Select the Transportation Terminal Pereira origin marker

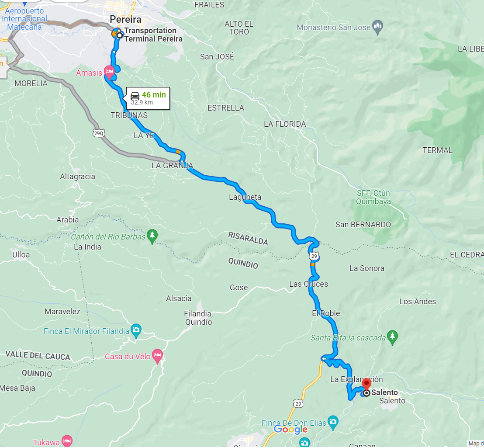point(119,35)
